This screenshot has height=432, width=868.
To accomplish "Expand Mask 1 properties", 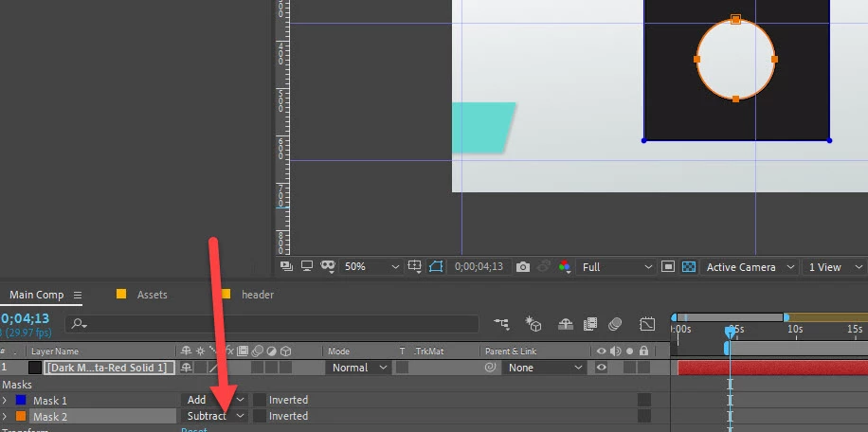I will point(5,400).
